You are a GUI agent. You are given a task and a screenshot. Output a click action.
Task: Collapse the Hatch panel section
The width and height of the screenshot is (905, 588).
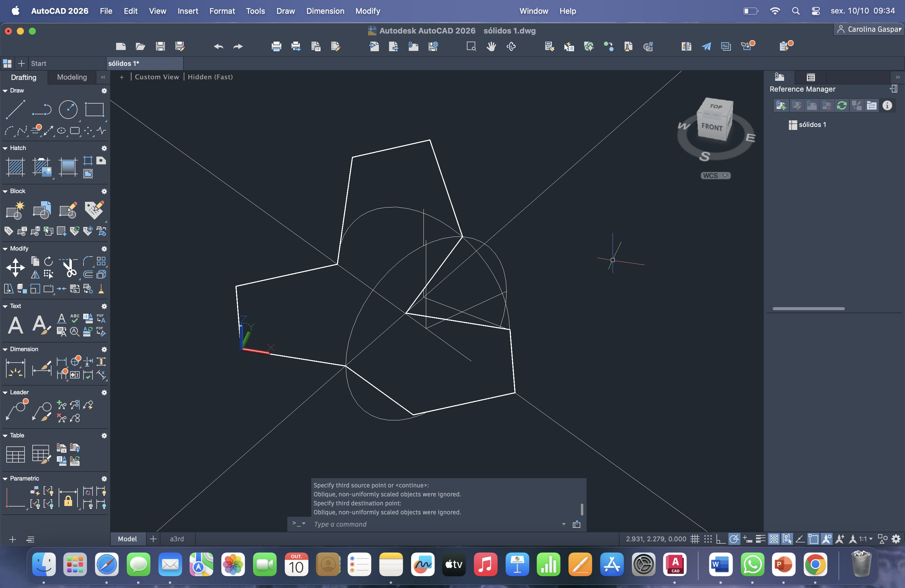5,148
